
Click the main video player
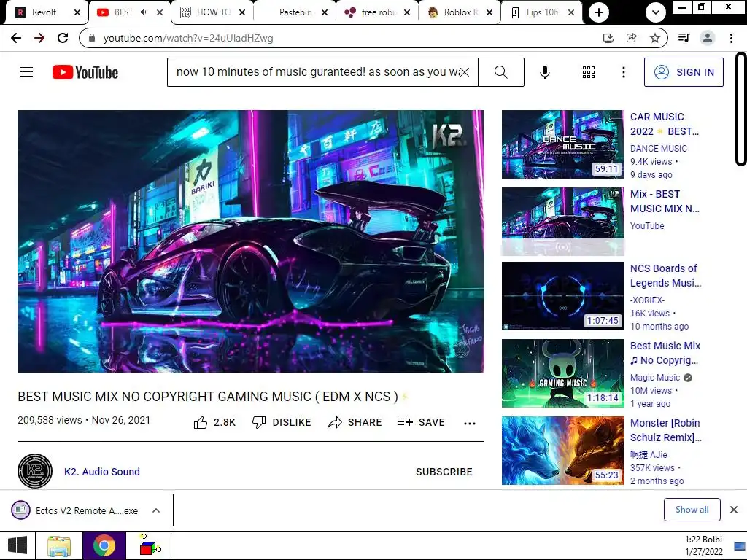tap(251, 241)
